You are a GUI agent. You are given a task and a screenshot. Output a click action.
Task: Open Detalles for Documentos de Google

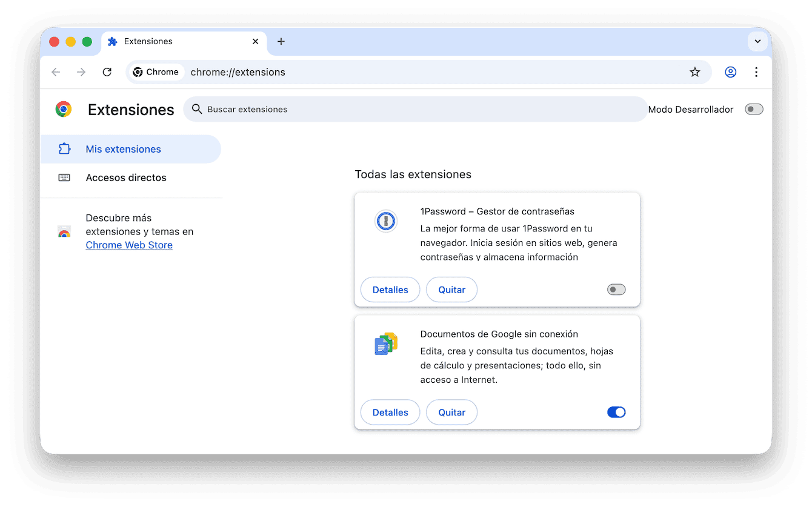[390, 413]
